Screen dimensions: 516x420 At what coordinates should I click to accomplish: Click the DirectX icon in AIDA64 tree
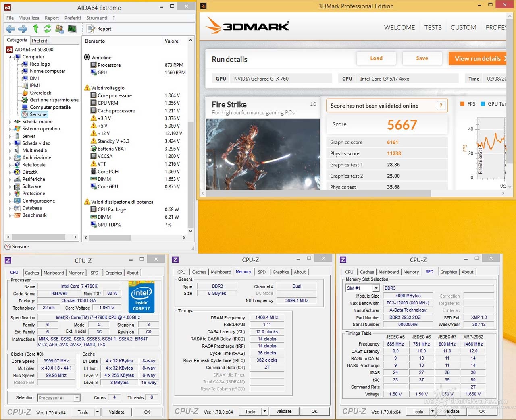(17, 172)
